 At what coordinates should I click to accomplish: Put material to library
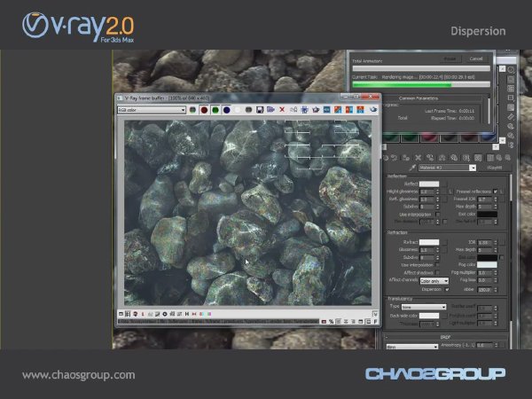click(x=454, y=158)
